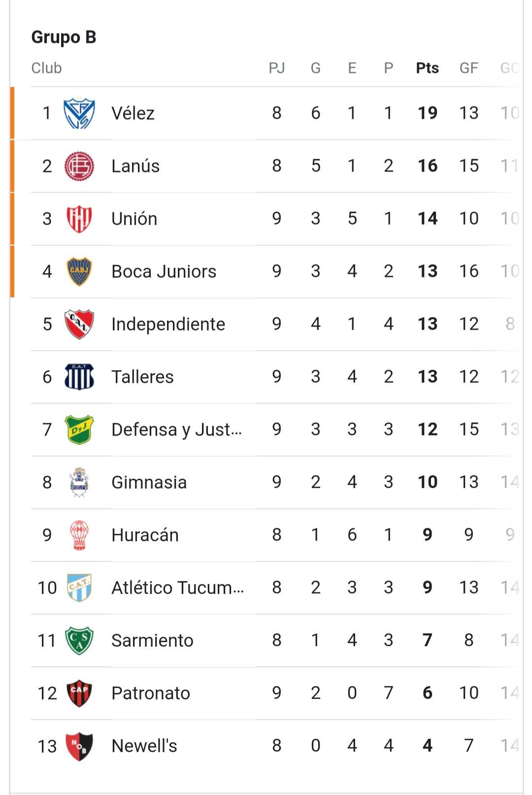This screenshot has height=795, width=532.
Task: Select the PJ column header
Action: pyautogui.click(x=277, y=68)
